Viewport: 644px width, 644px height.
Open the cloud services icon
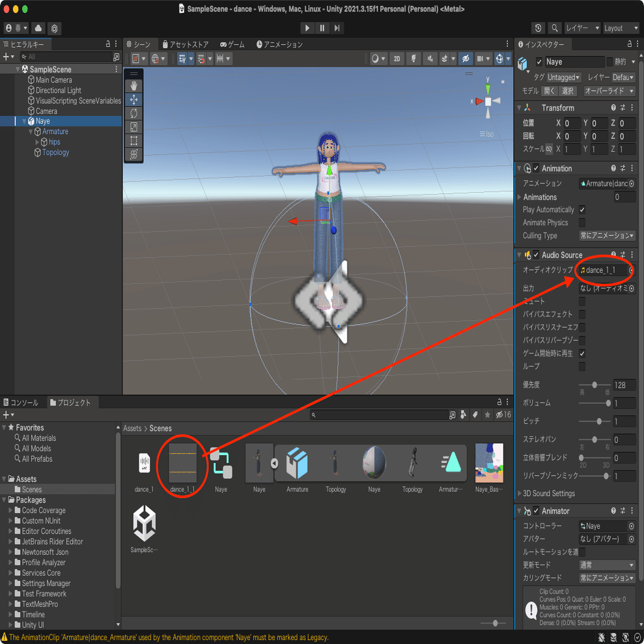[x=38, y=28]
